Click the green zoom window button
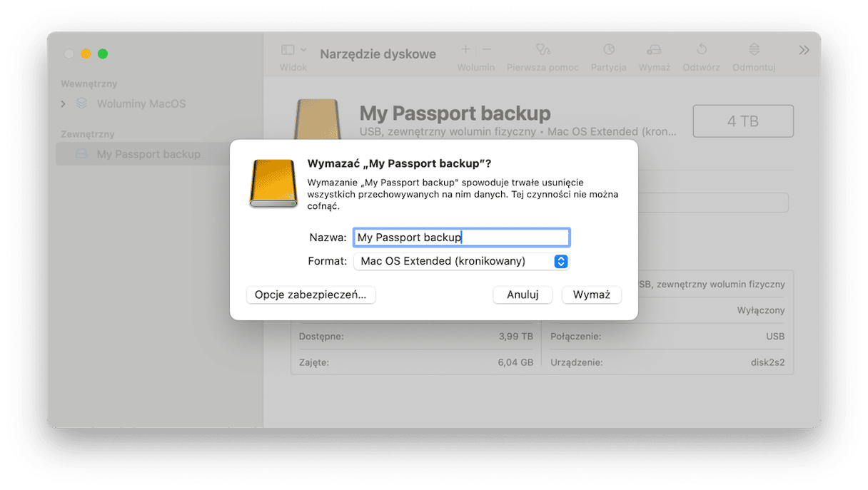 [103, 53]
